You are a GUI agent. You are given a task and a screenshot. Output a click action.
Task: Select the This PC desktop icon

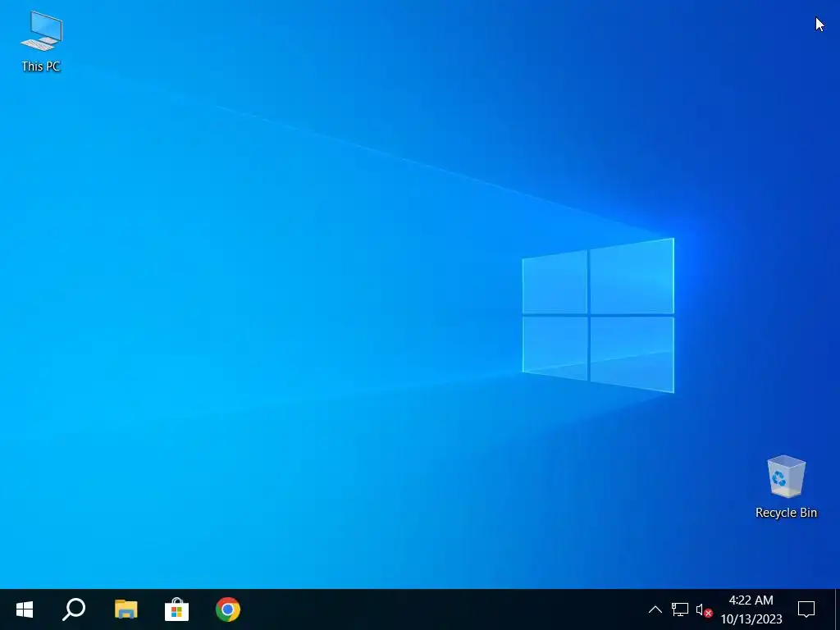coord(41,41)
